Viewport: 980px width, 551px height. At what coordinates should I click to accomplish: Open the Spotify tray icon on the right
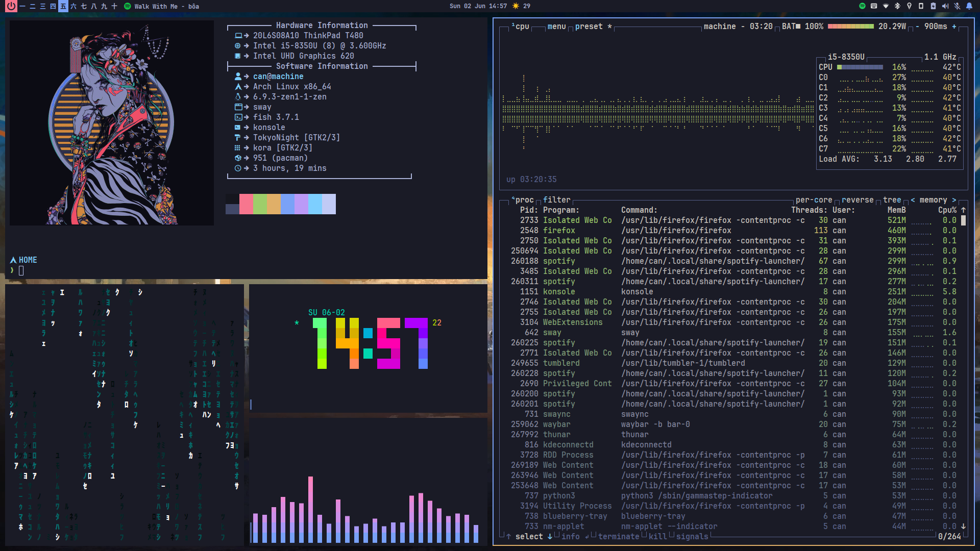click(862, 6)
